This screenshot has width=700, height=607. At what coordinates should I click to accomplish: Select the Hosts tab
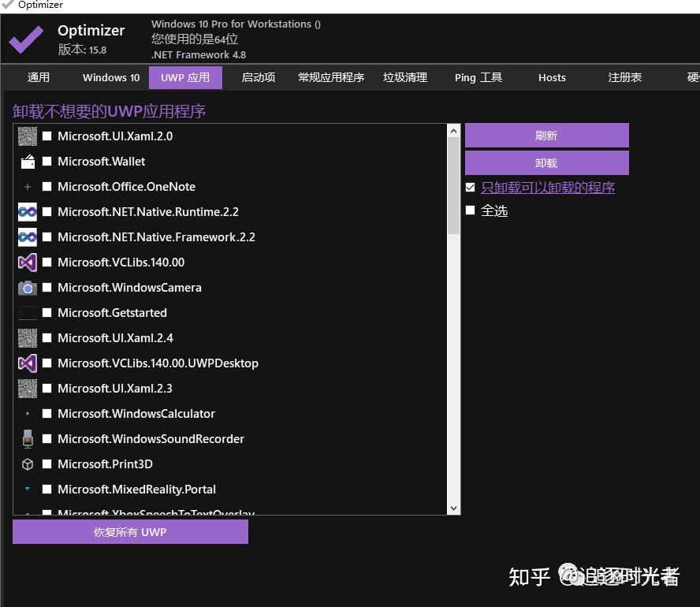[x=552, y=78]
